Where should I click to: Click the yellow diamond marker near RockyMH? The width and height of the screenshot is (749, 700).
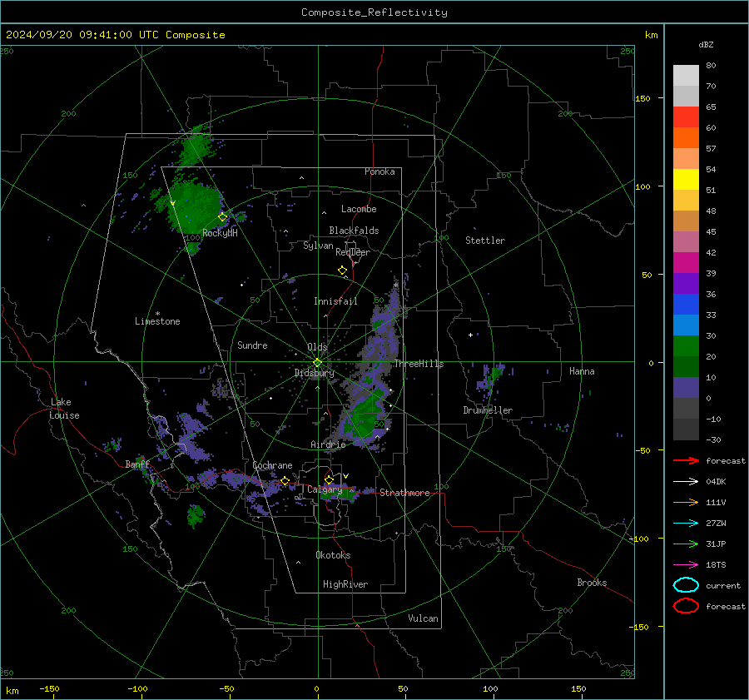(222, 217)
